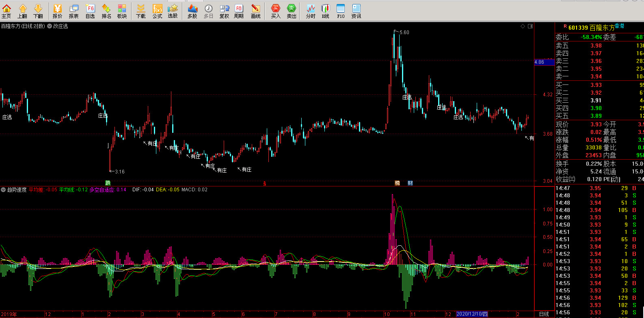Toggle the side panel icon in the chart header
This screenshot has height=318, width=644.
coord(530,26)
